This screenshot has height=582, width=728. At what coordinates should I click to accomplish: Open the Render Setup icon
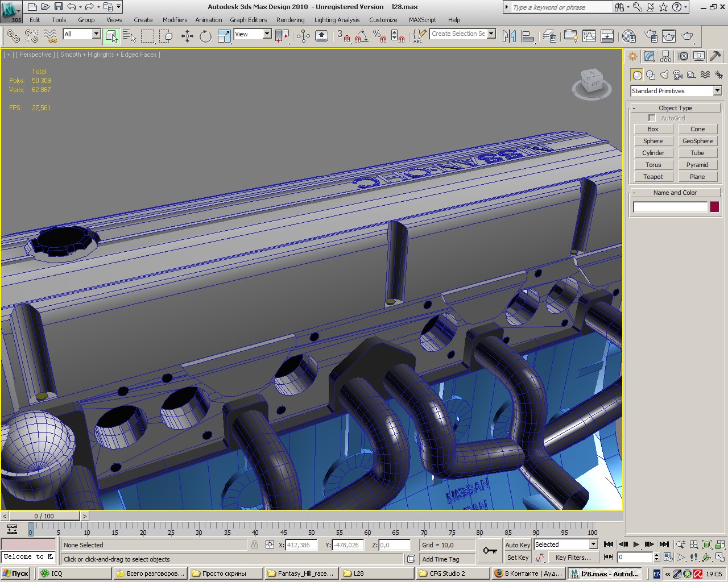[x=651, y=36]
